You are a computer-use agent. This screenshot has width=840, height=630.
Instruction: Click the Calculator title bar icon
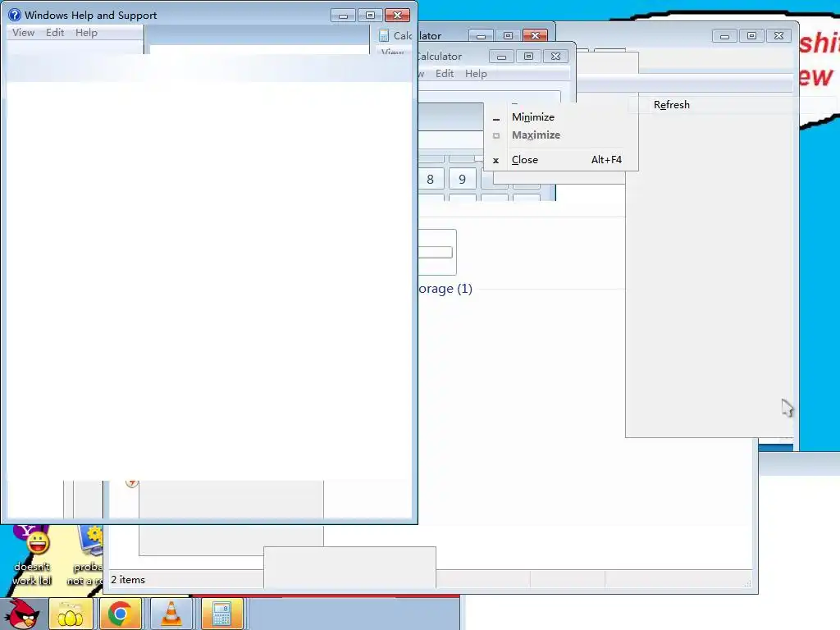click(384, 35)
